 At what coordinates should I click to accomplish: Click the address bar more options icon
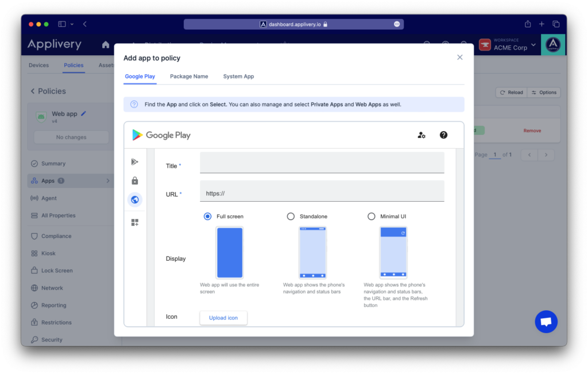click(x=397, y=24)
